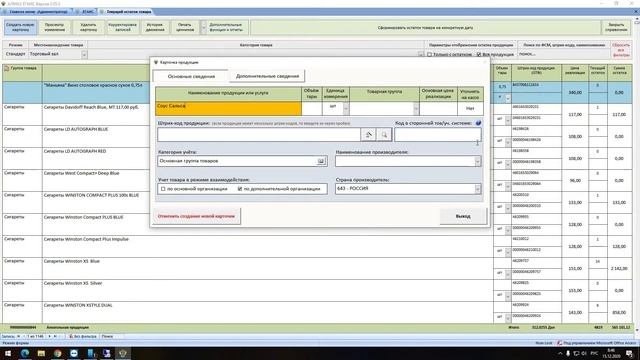Open the blue round taskbar app icon

(74, 353)
